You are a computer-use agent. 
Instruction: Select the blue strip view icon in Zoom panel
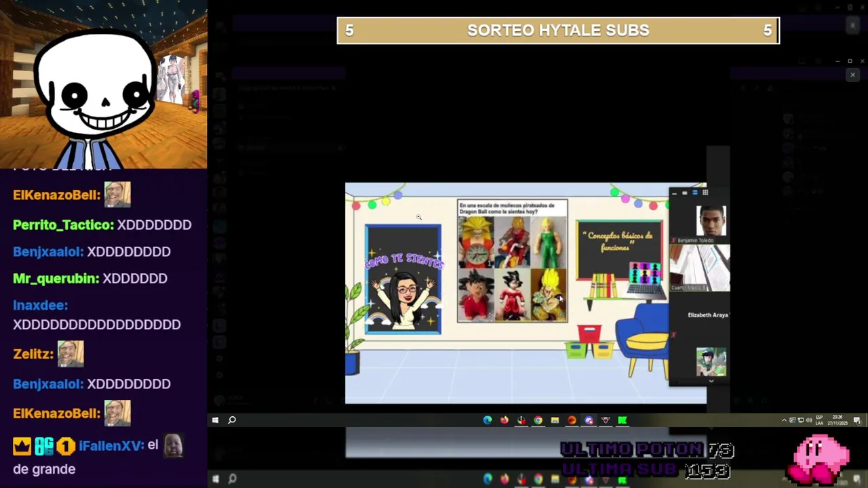pos(695,192)
